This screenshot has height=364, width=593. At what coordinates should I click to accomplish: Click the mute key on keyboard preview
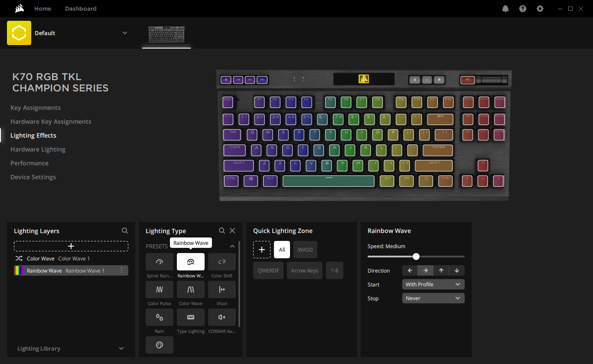pyautogui.click(x=467, y=80)
